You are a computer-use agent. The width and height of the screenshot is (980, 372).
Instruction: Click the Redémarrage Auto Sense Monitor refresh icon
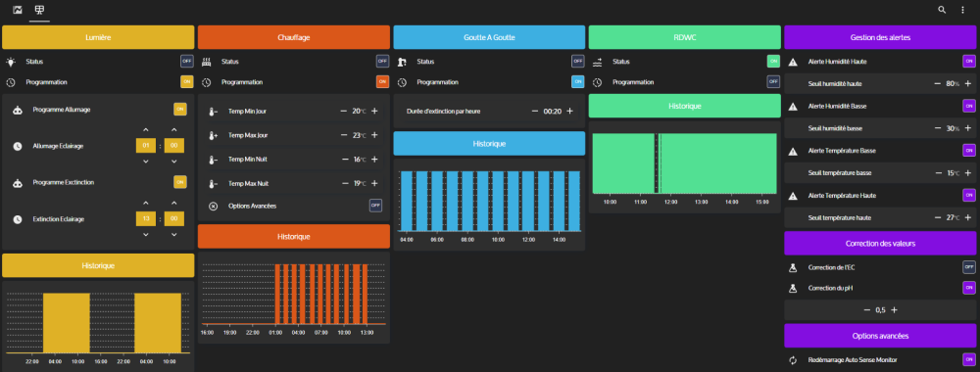point(793,360)
